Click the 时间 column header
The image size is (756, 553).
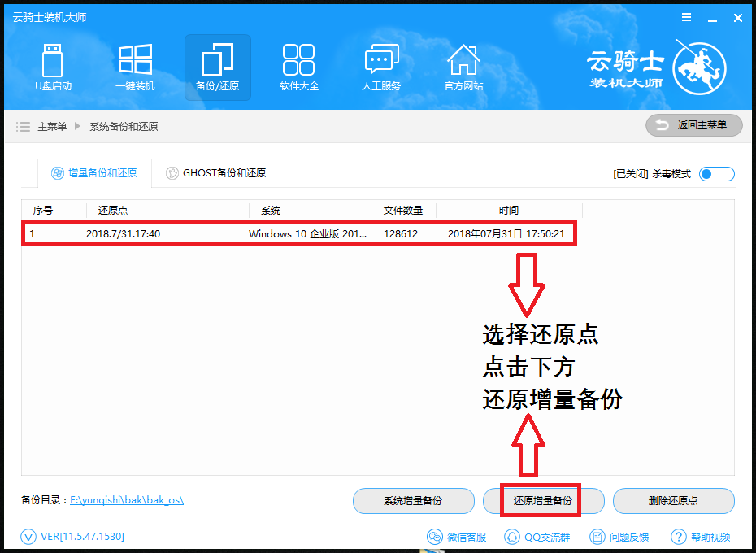509,211
